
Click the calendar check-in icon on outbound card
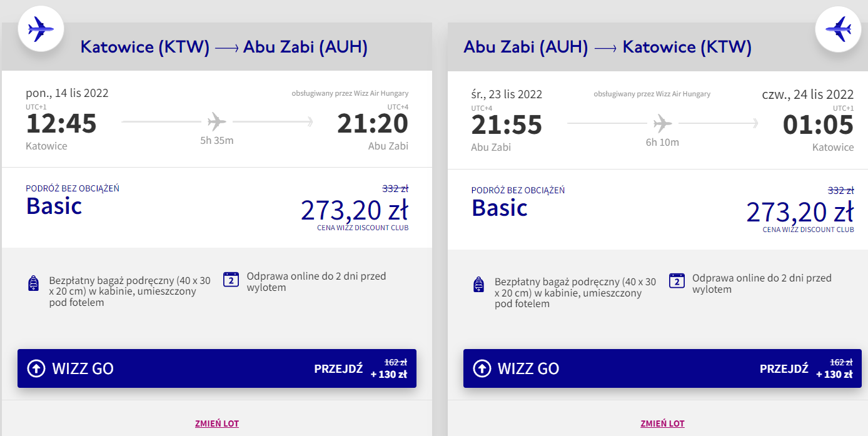(231, 280)
